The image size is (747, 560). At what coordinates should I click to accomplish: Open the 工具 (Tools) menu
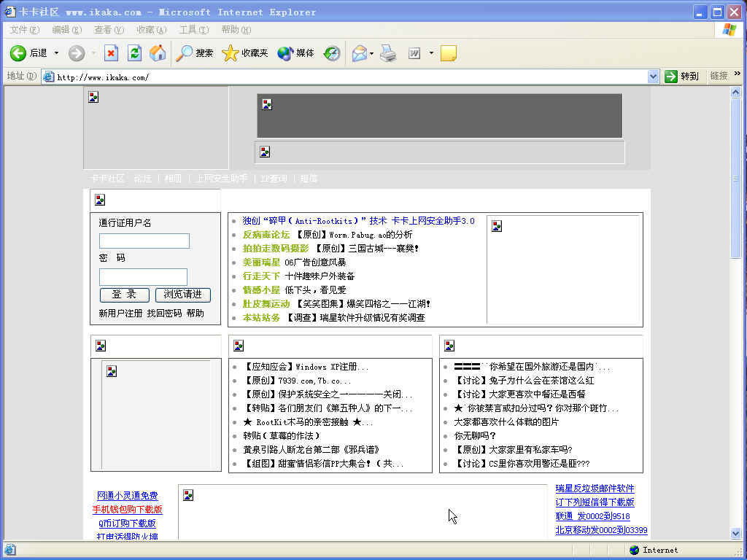tap(193, 30)
